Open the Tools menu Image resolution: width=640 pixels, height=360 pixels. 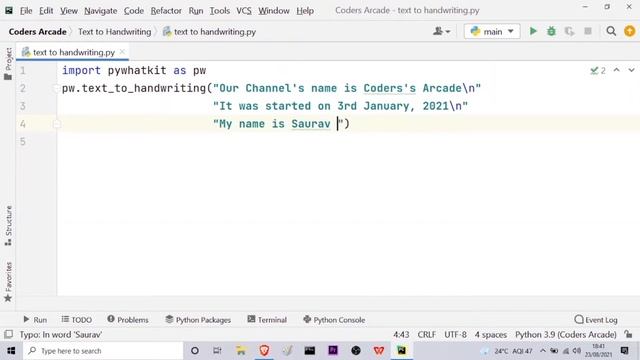(x=220, y=11)
